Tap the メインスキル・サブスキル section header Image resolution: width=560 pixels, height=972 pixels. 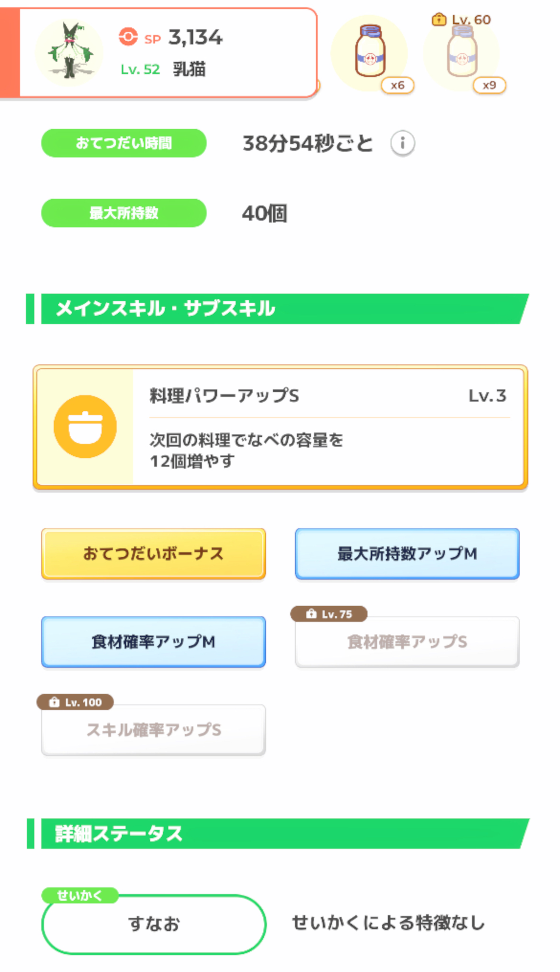tap(278, 309)
